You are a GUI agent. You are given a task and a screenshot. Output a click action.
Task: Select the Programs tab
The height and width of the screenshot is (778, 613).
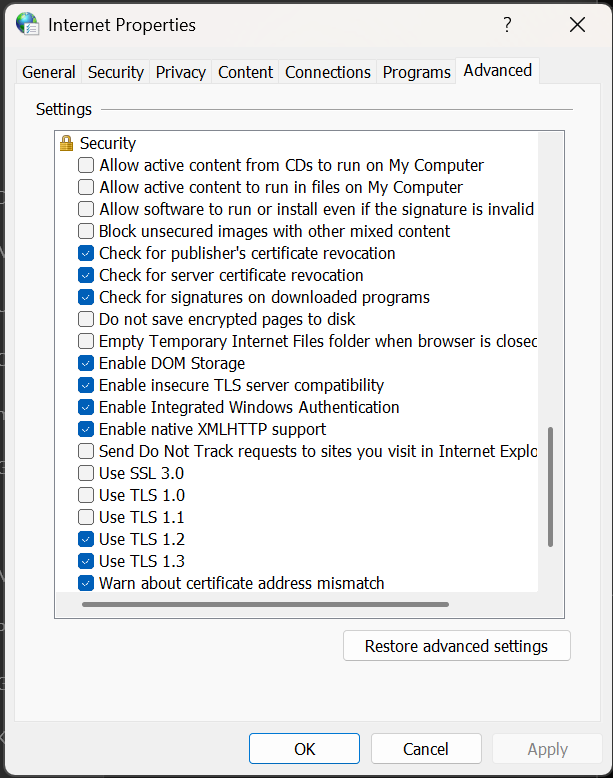click(416, 72)
